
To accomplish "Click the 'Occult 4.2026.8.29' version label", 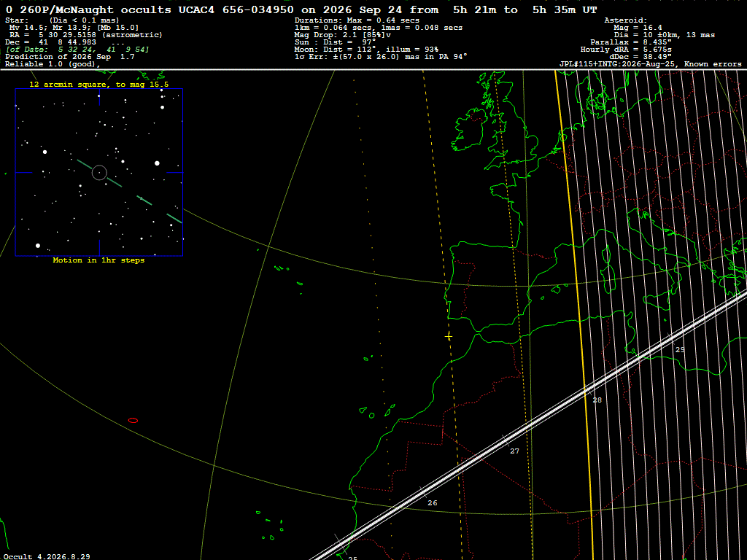I will coord(47,556).
